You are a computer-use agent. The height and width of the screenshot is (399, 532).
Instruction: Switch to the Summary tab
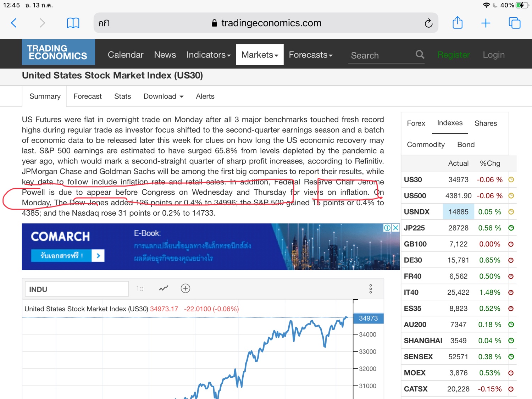[45, 96]
